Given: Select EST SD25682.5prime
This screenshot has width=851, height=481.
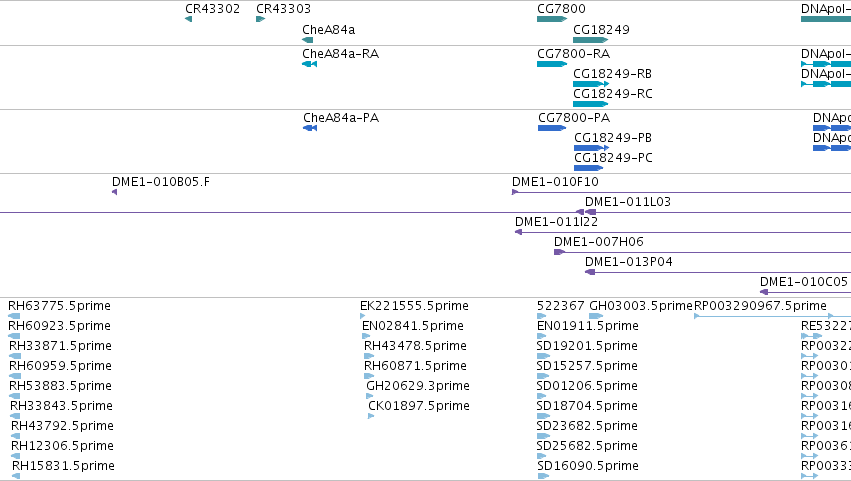Looking at the screenshot, I should tap(587, 447).
